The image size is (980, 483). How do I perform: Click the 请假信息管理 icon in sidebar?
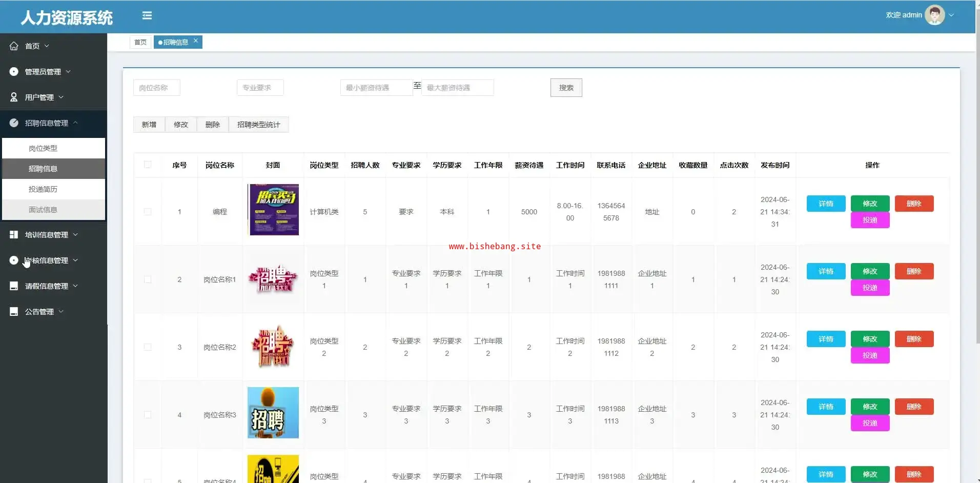tap(14, 286)
